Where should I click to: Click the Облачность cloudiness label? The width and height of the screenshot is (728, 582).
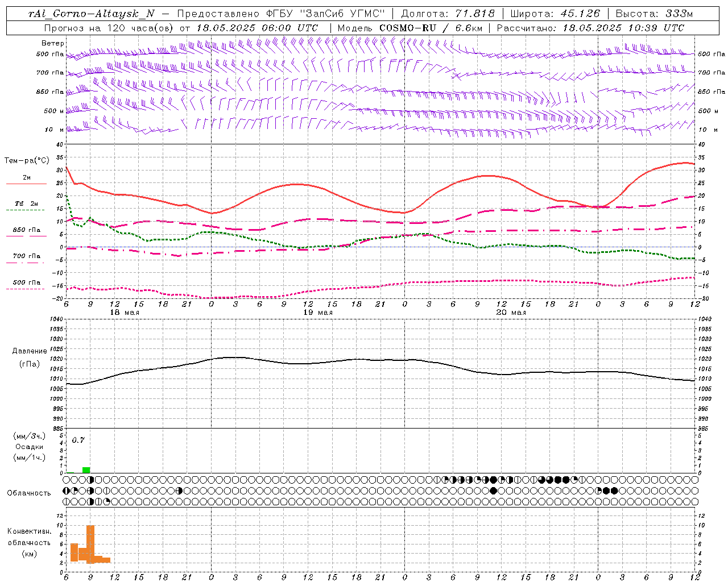[x=29, y=493]
